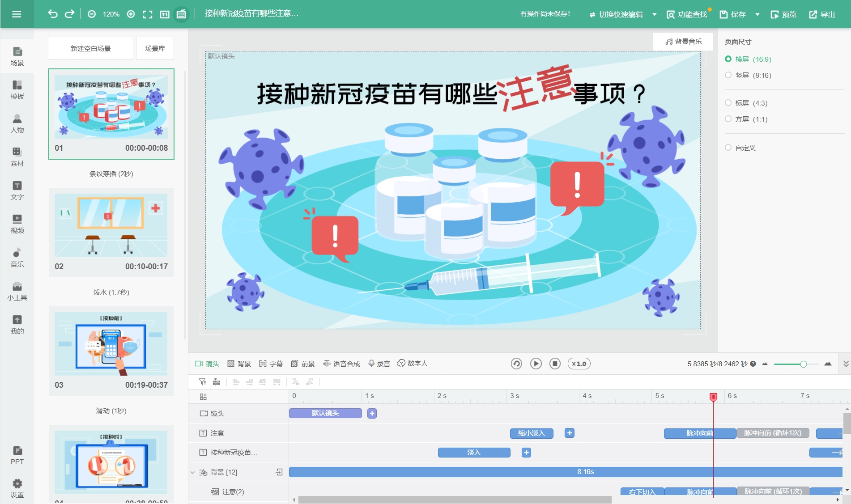Open the 人物 sidebar panel
851x504 pixels.
coord(17,123)
